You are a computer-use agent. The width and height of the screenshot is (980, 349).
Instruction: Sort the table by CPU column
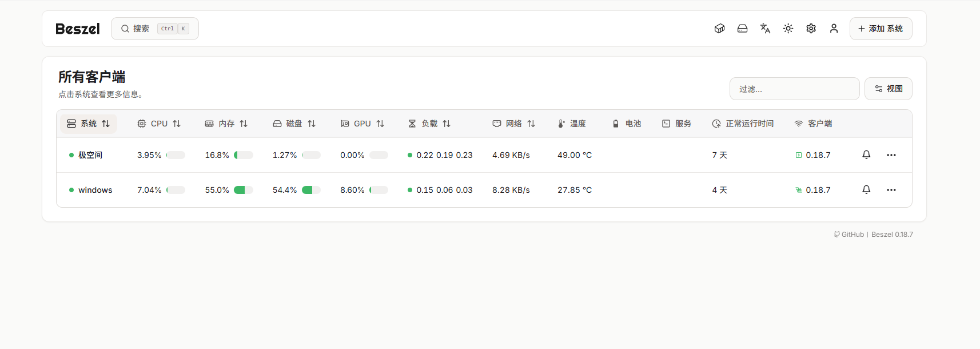(x=159, y=124)
